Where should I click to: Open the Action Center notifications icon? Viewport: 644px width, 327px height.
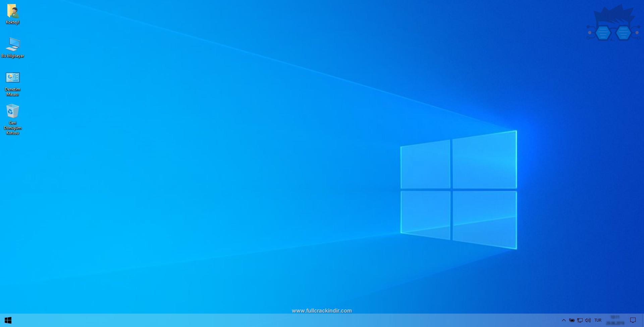633,320
